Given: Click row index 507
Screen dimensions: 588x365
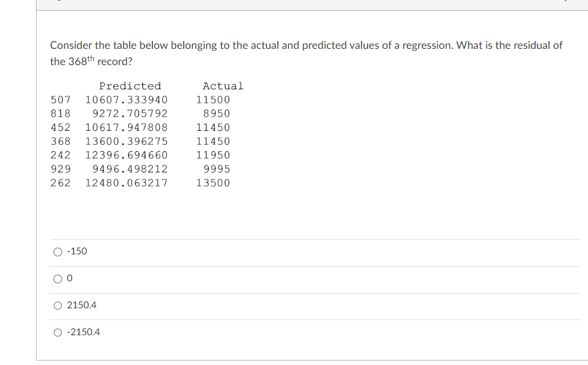Looking at the screenshot, I should pyautogui.click(x=61, y=100).
